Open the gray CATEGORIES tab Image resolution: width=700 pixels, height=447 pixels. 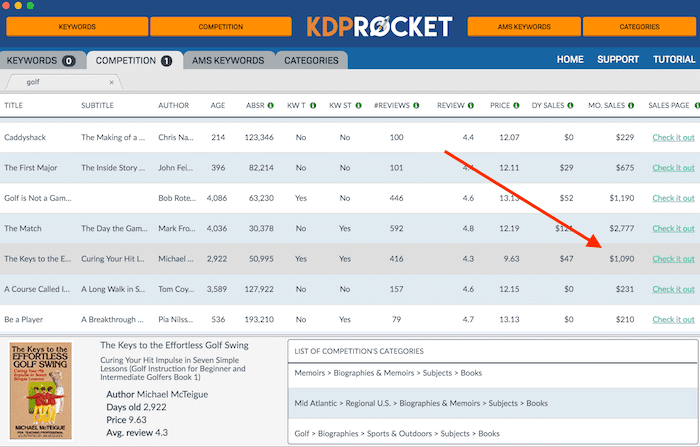(311, 60)
